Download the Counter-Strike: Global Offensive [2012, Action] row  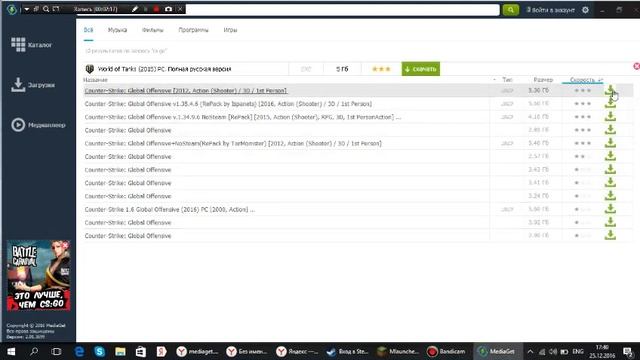tap(610, 91)
